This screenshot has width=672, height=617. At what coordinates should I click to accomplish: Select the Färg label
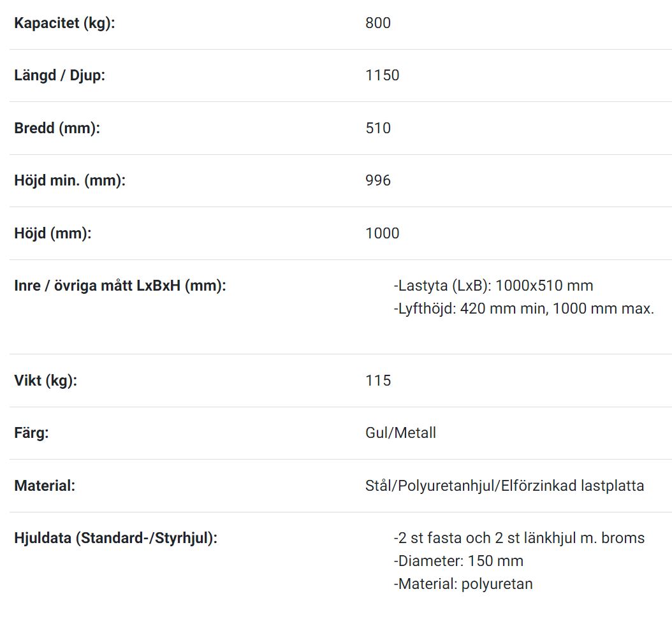click(31, 433)
